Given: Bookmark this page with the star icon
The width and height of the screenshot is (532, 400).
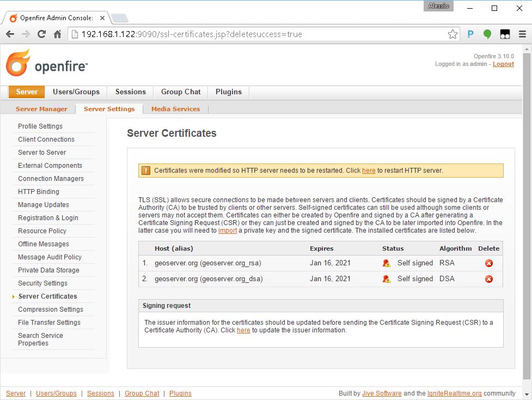Looking at the screenshot, I should click(452, 34).
